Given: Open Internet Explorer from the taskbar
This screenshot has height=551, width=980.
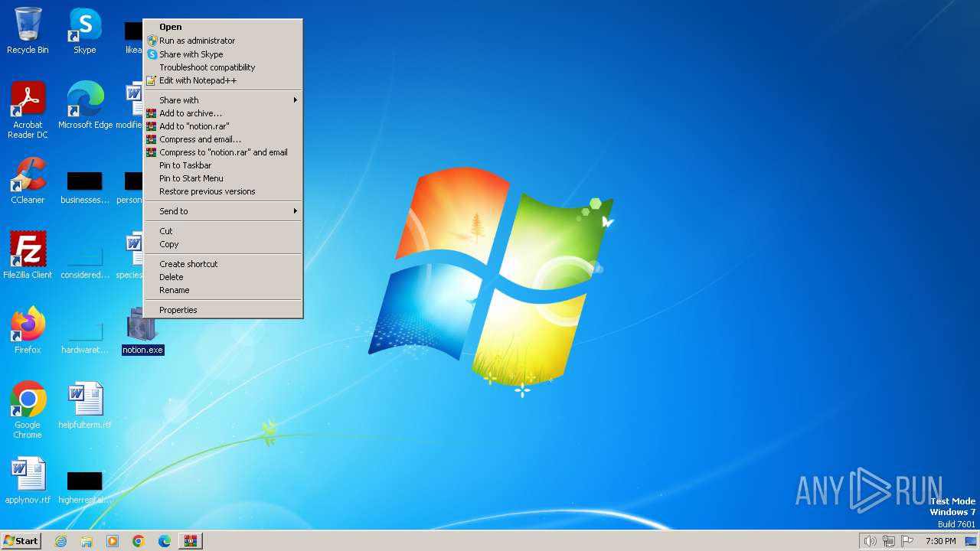Looking at the screenshot, I should 60,541.
